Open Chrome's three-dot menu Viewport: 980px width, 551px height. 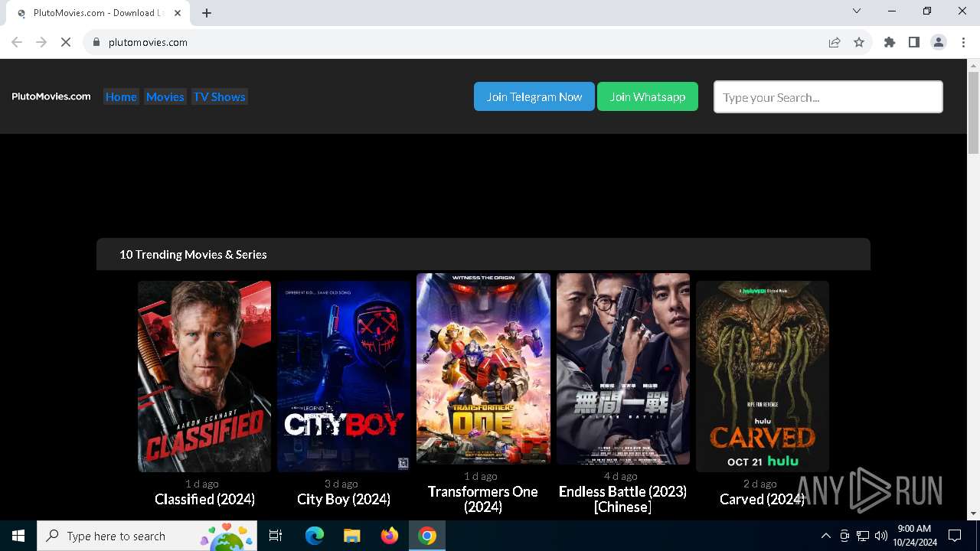click(962, 42)
